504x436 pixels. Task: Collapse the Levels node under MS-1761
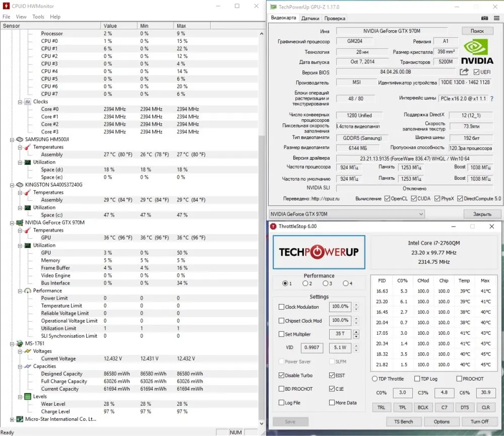20,397
